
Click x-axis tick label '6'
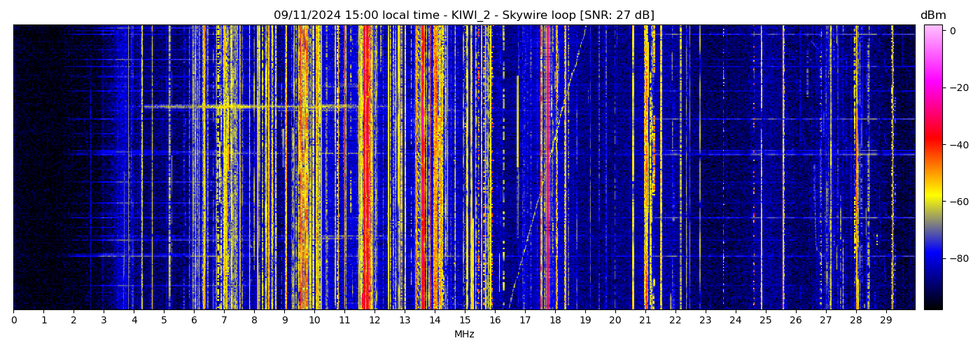(194, 321)
